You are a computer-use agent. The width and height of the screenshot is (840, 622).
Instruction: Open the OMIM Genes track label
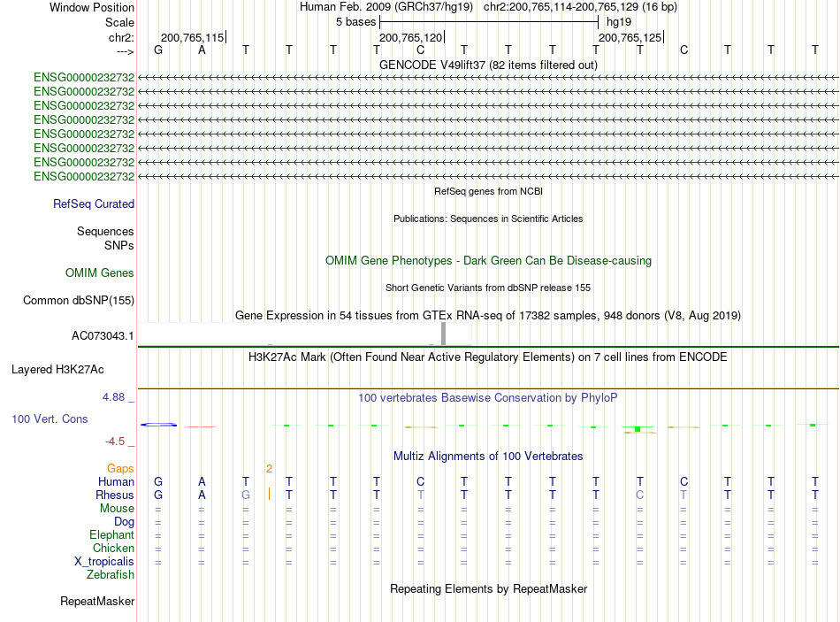[100, 273]
